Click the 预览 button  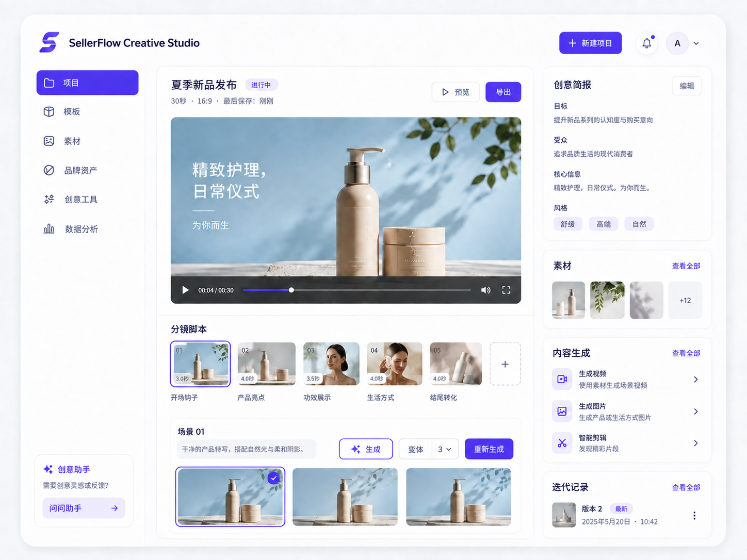[x=456, y=92]
